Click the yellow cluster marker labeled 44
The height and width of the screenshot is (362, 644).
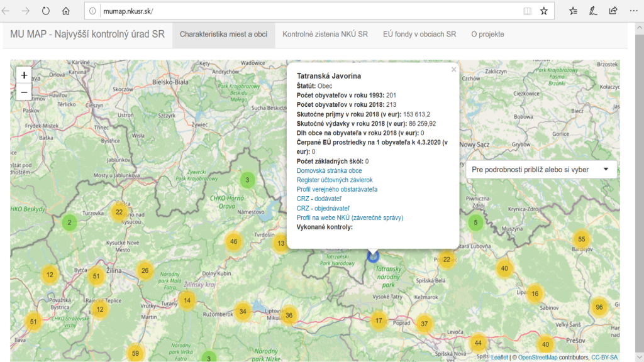pyautogui.click(x=478, y=343)
